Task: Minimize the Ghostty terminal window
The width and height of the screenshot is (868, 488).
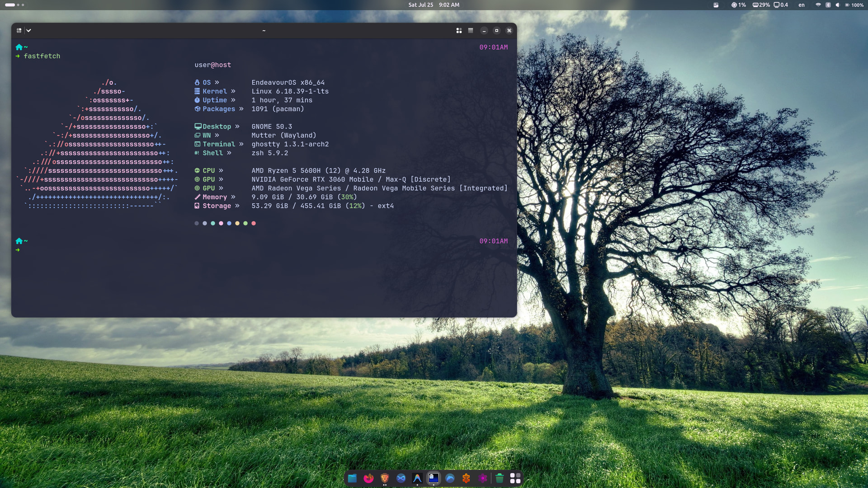Action: (484, 31)
